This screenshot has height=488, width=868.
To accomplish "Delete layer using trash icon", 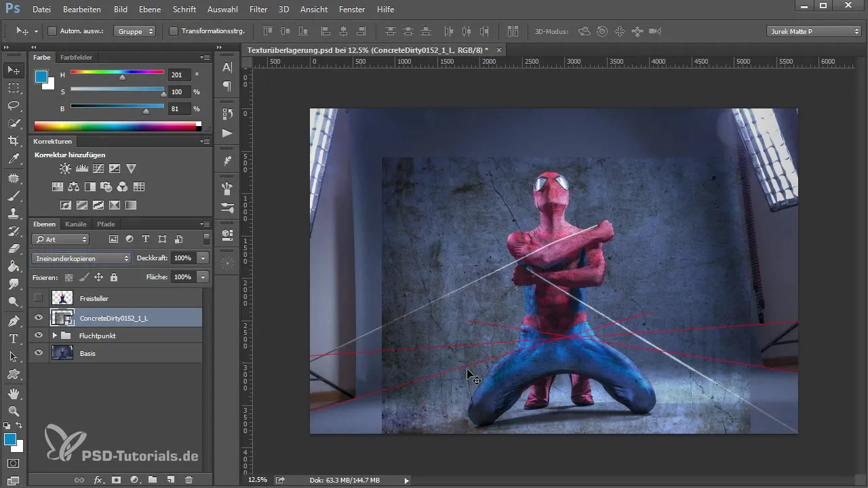I will pyautogui.click(x=189, y=480).
